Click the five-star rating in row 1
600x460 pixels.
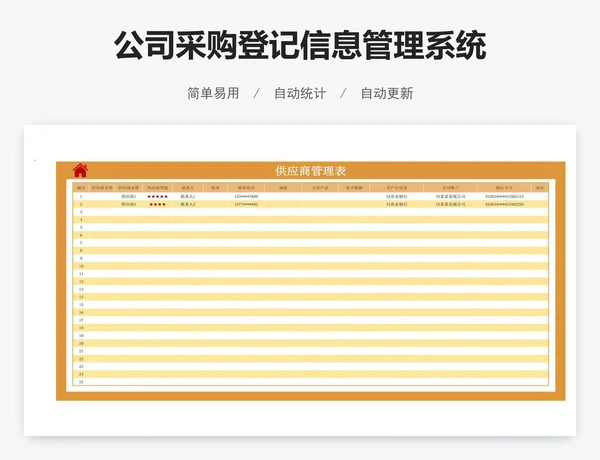[x=157, y=197]
